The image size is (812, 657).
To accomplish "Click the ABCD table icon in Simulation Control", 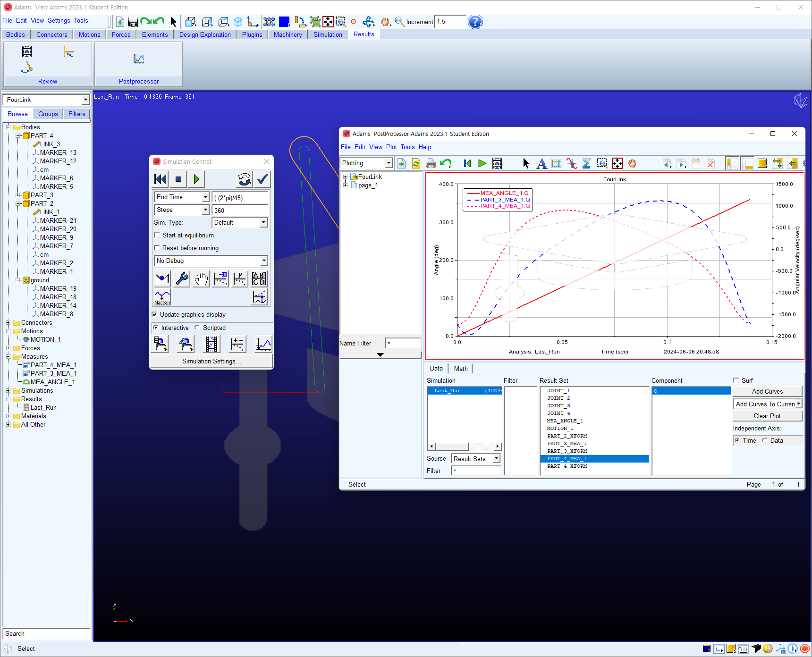I will click(259, 279).
